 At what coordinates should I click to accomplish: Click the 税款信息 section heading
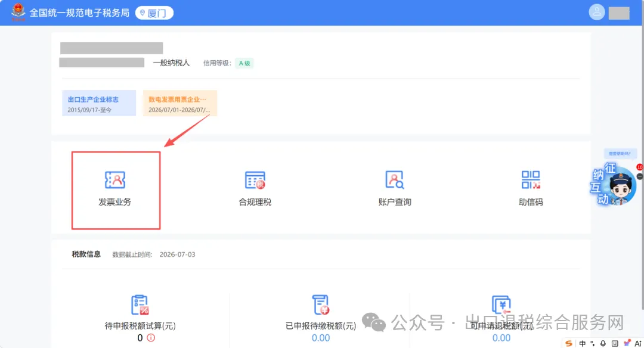tap(86, 254)
